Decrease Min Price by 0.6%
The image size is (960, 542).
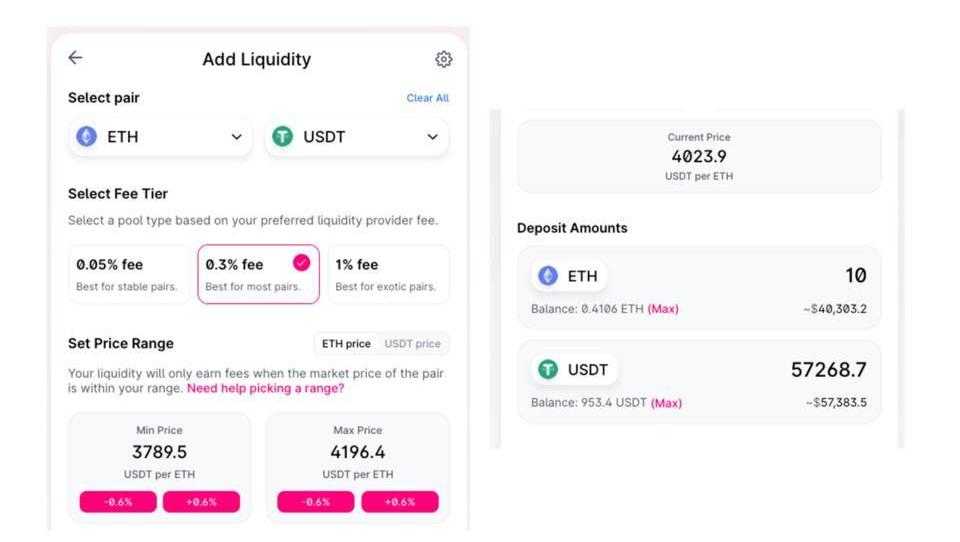tap(118, 502)
